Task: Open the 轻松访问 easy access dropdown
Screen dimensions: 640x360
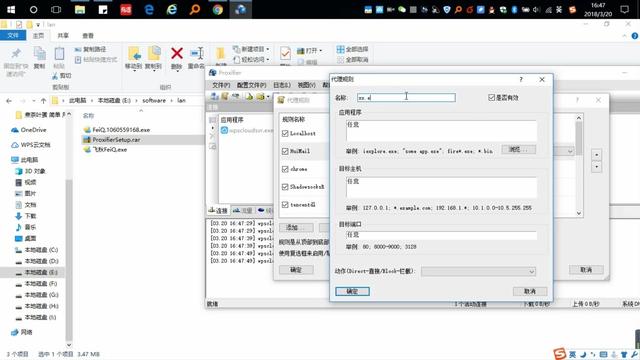Action: point(268,60)
